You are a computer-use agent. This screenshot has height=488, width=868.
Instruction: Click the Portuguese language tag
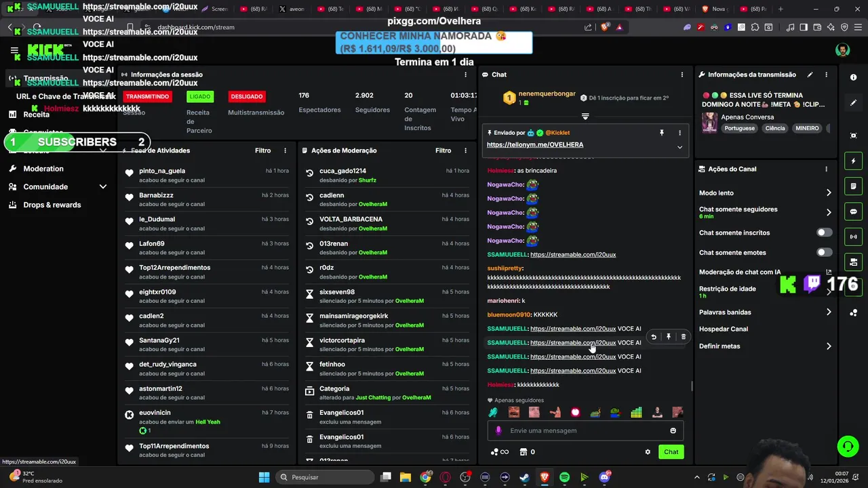(x=739, y=128)
